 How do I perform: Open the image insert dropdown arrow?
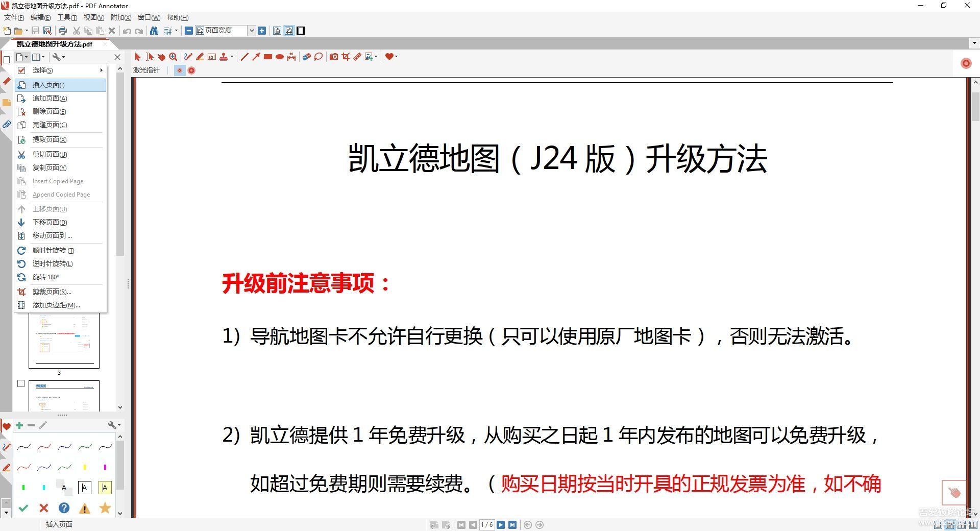click(376, 57)
